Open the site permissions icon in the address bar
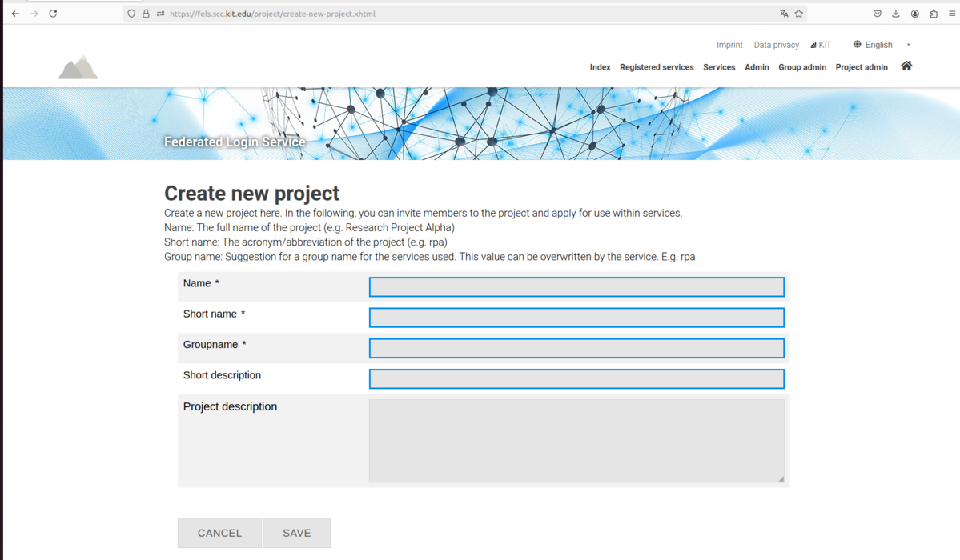The width and height of the screenshot is (960, 560). (160, 14)
